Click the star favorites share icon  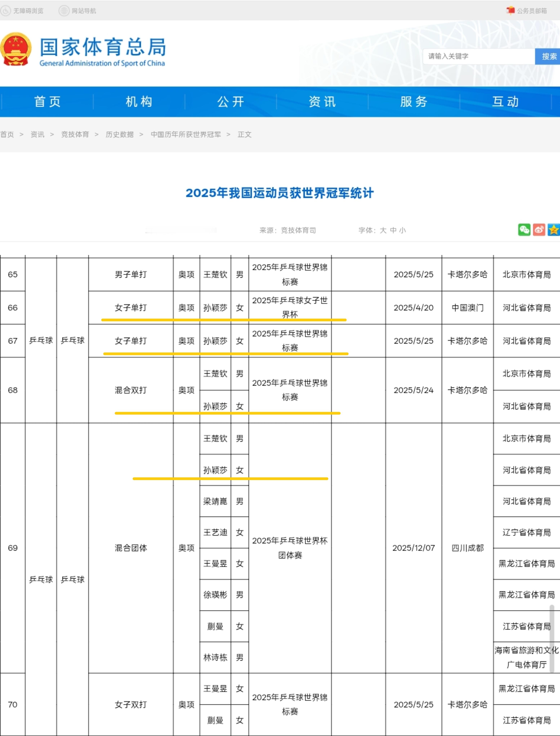[x=553, y=230]
